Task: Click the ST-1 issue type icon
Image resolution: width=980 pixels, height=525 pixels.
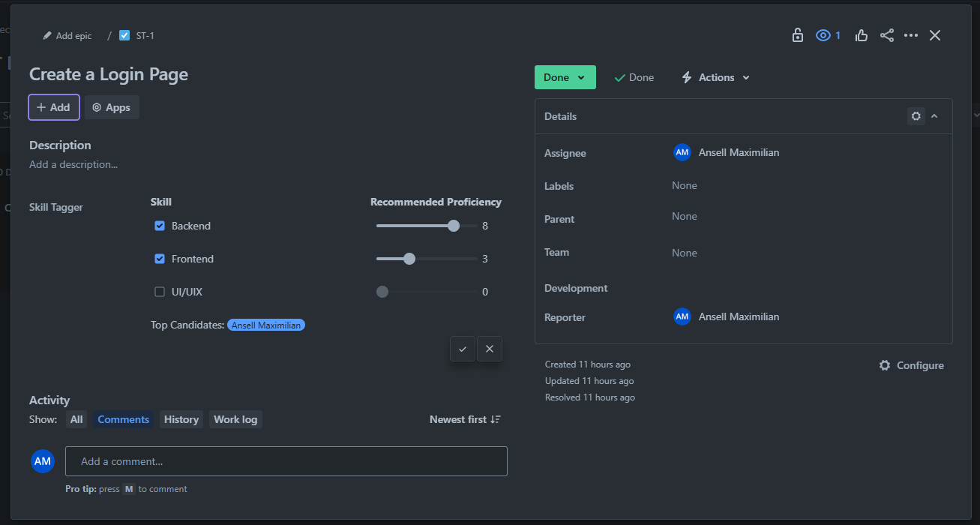Action: [x=124, y=34]
